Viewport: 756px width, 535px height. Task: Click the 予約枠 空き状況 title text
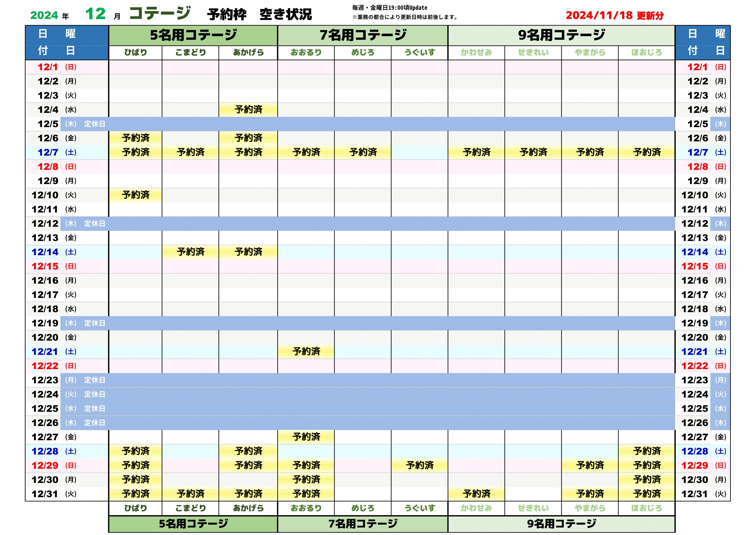point(260,15)
